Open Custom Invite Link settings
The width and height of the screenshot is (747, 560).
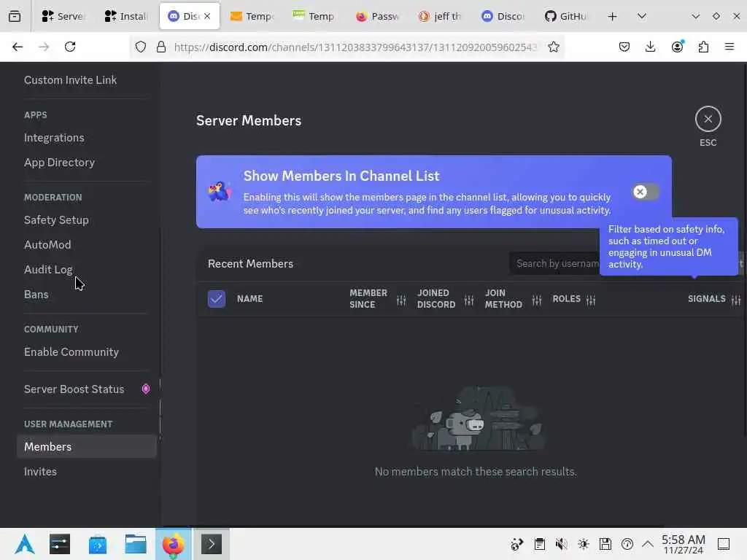pyautogui.click(x=71, y=80)
